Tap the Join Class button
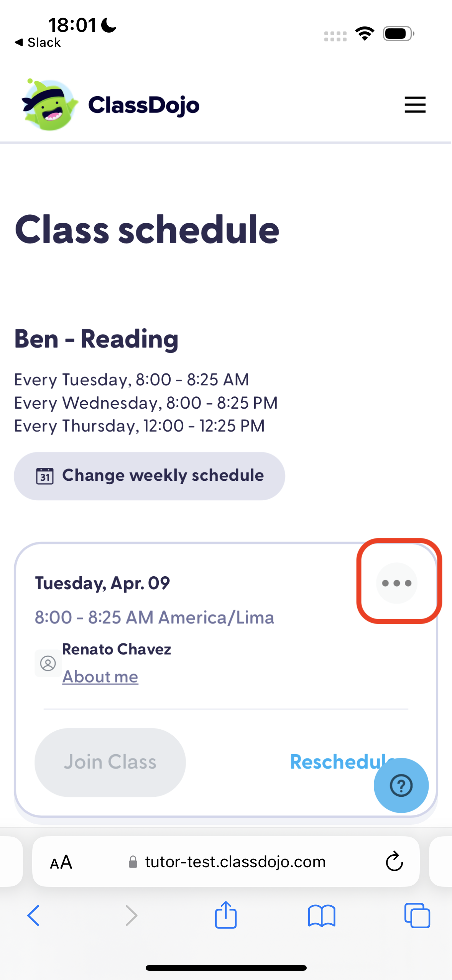The height and width of the screenshot is (980, 452). tap(110, 762)
